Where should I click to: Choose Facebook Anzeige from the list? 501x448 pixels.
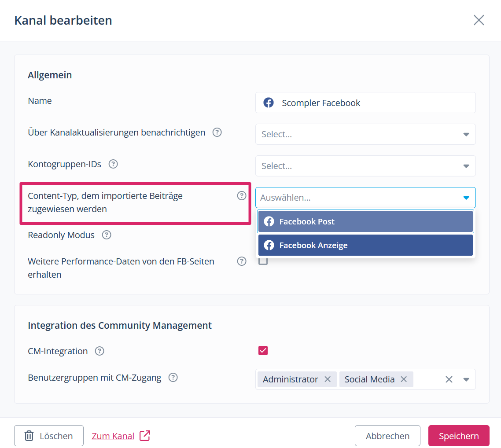pyautogui.click(x=365, y=245)
